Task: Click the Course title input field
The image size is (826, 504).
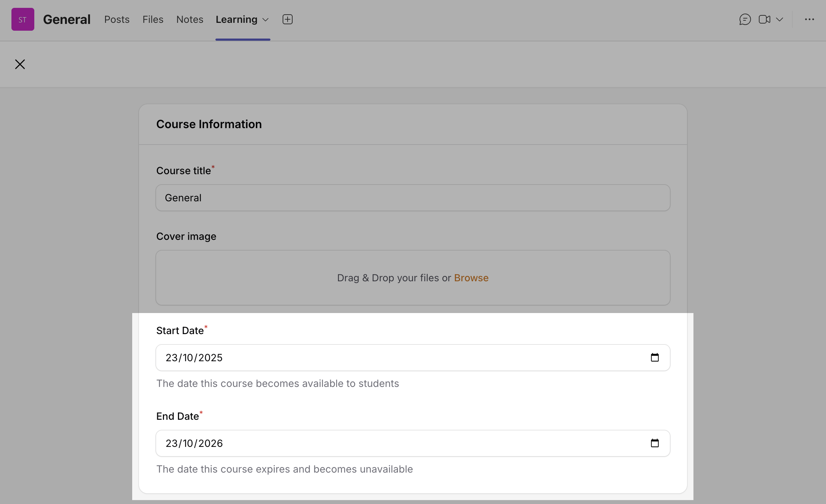Action: [x=413, y=198]
